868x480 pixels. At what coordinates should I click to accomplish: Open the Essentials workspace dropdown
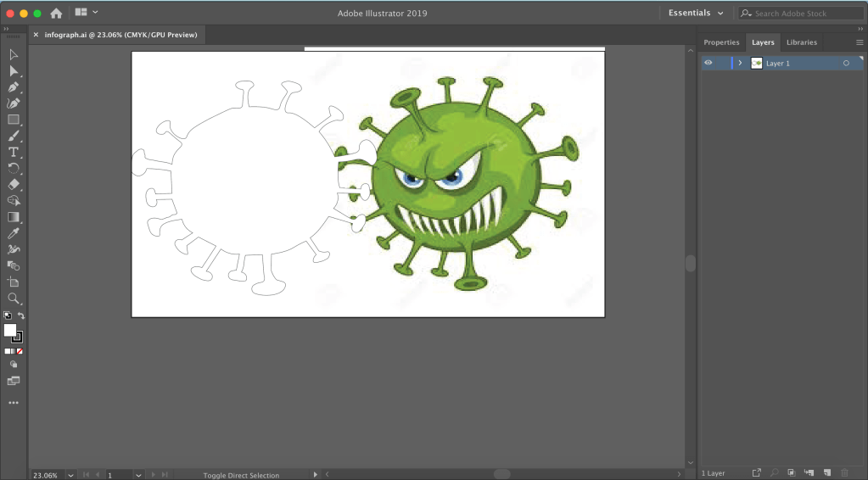[x=696, y=14]
